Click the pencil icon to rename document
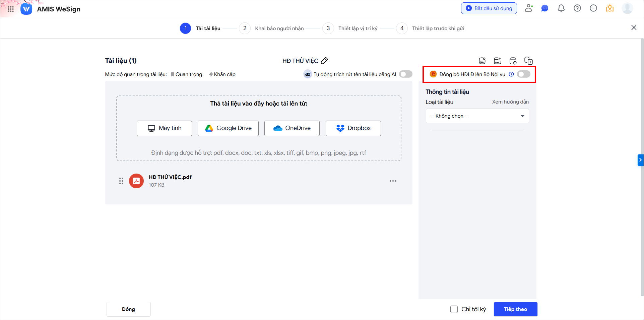The height and width of the screenshot is (320, 644). pyautogui.click(x=324, y=61)
